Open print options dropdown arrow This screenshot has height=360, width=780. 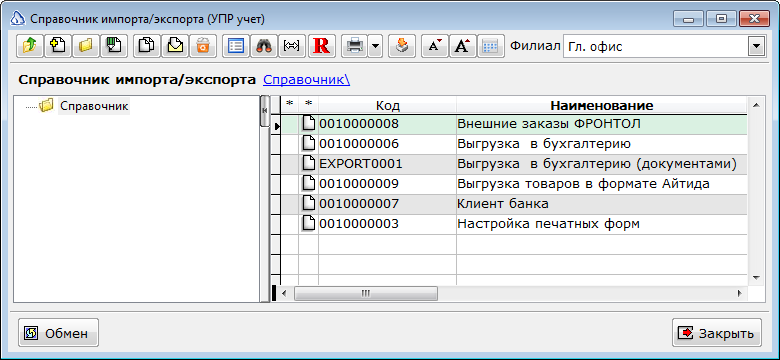click(375, 46)
